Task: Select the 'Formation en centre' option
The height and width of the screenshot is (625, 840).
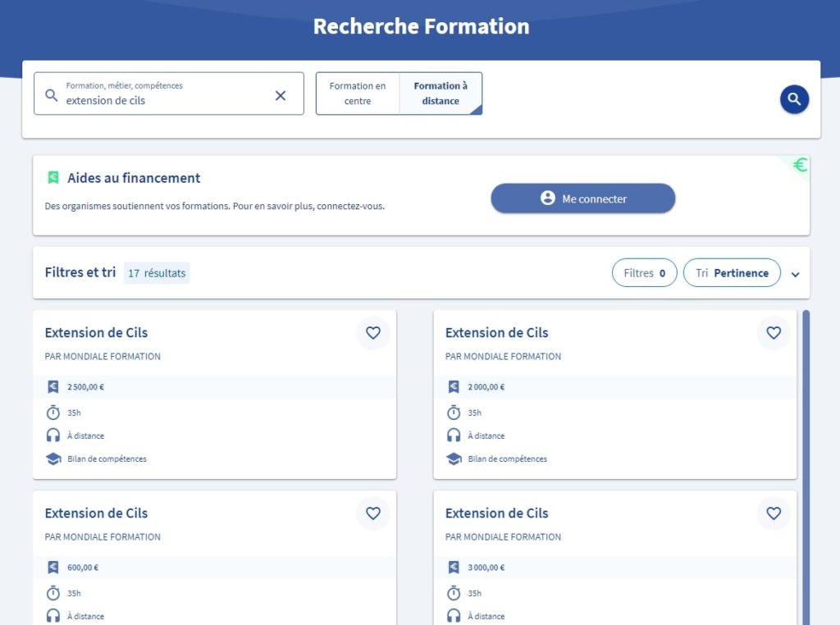Action: point(358,94)
